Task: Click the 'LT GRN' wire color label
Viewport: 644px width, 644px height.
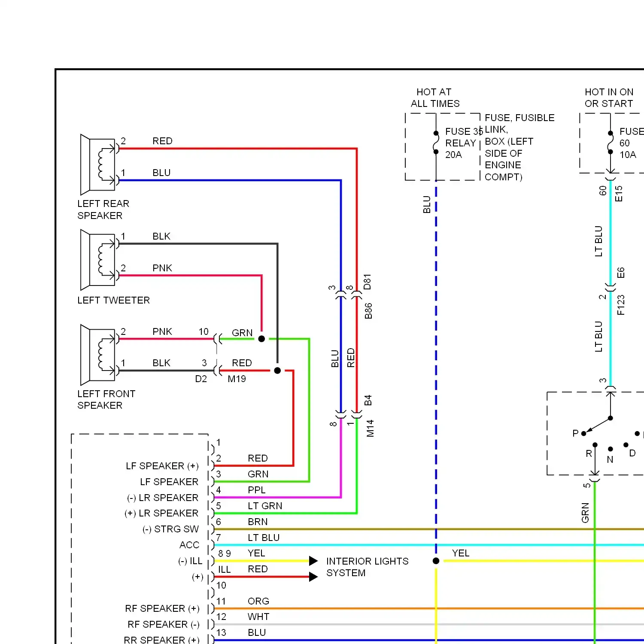Action: (265, 506)
